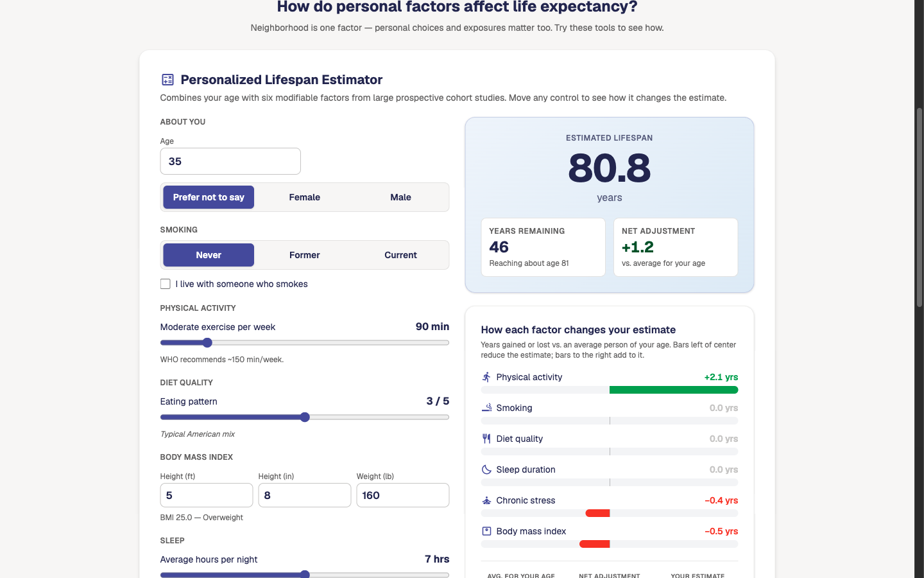
Task: Select Female sex option
Action: (x=304, y=197)
